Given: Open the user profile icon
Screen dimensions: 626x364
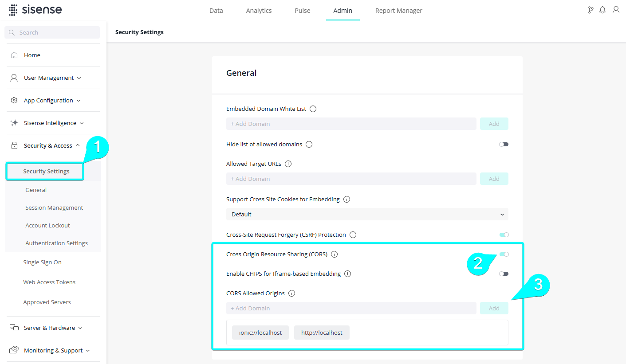Looking at the screenshot, I should pos(616,10).
